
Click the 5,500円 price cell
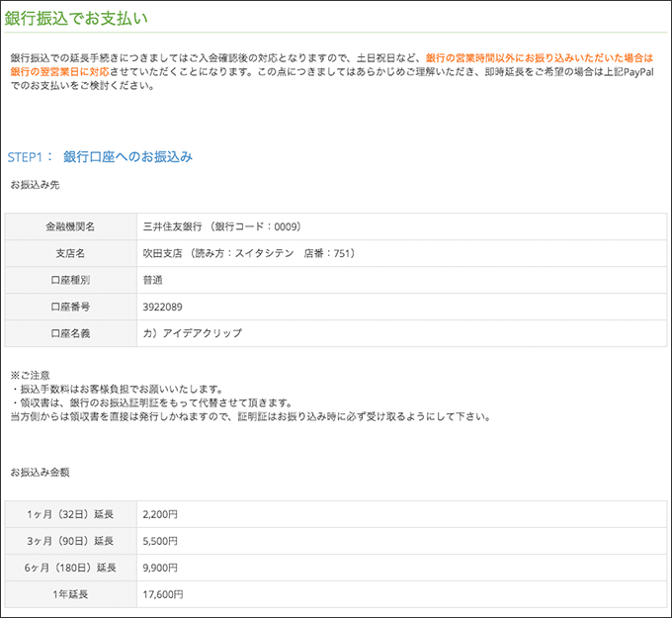point(401,541)
